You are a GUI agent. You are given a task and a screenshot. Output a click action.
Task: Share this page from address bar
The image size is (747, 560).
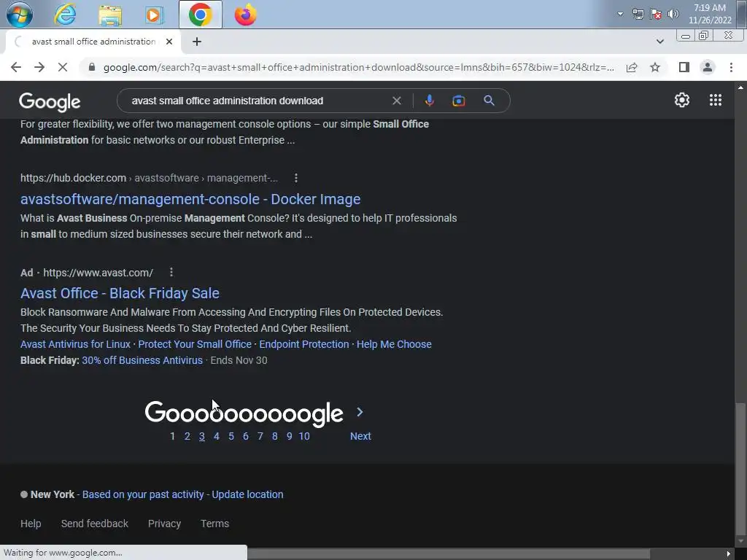[x=632, y=67]
